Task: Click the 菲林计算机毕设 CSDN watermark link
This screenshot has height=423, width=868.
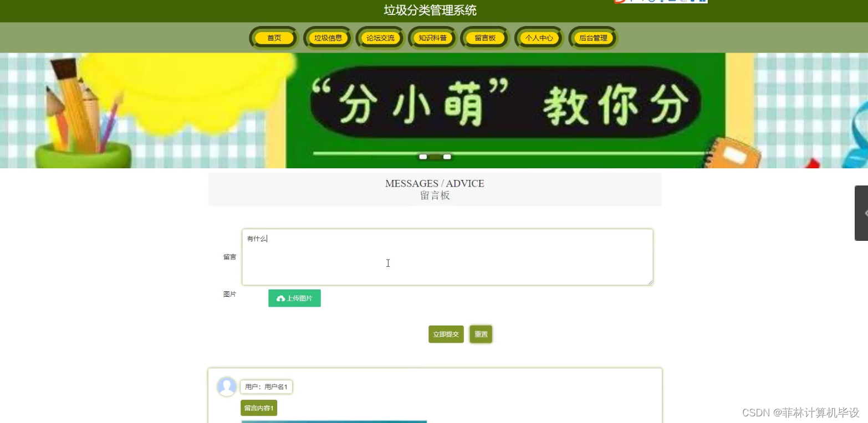Action: click(x=801, y=412)
